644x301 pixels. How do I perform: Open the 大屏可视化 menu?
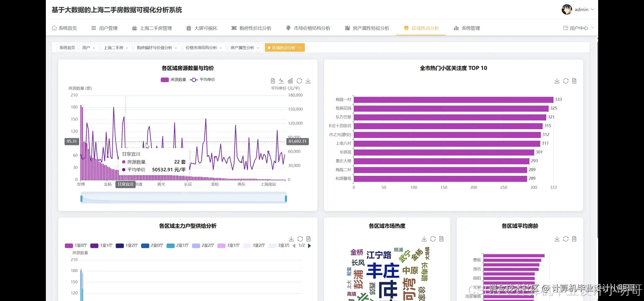pos(202,28)
